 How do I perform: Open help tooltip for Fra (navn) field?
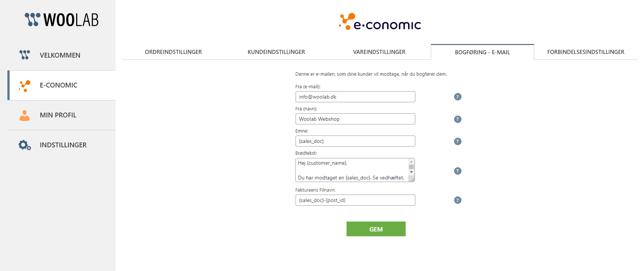tap(457, 119)
